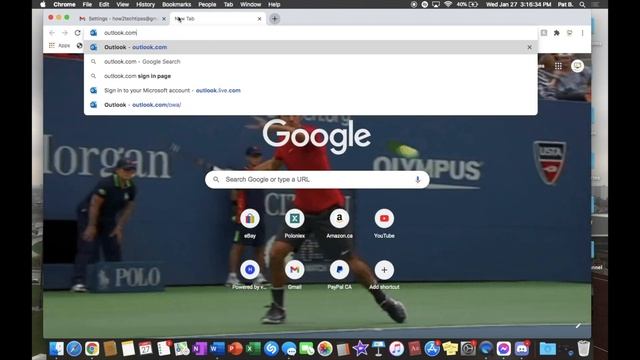Open the Bookmarks menu
This screenshot has height=360, width=640.
[x=176, y=4]
